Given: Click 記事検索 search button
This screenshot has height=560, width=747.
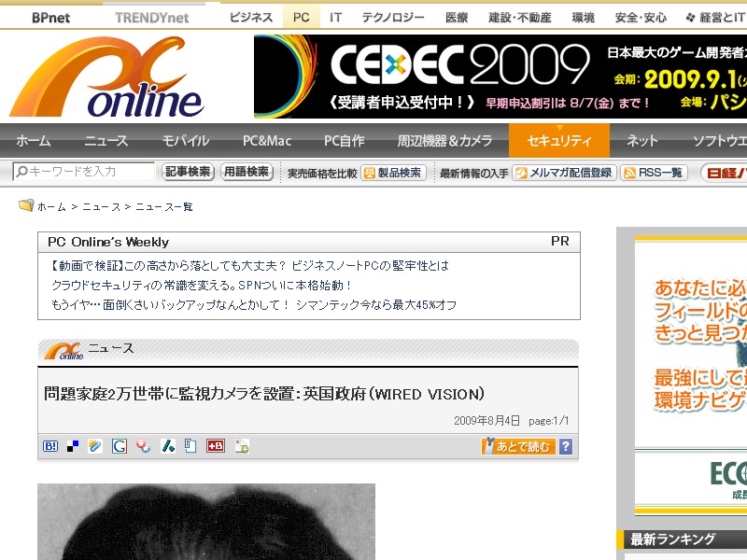Looking at the screenshot, I should 189,172.
